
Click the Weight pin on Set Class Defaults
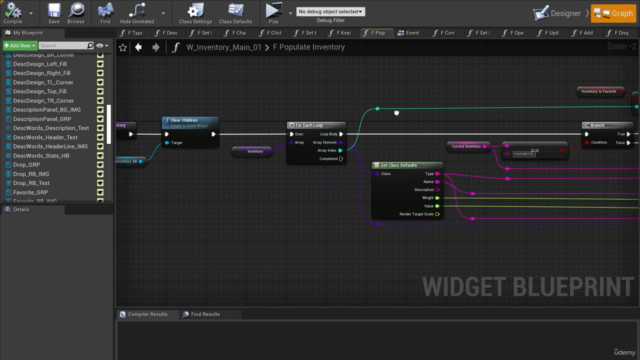pyautogui.click(x=437, y=198)
